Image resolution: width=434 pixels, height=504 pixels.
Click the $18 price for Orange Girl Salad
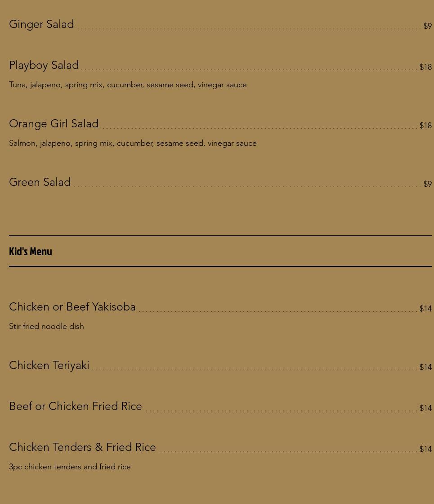point(425,126)
